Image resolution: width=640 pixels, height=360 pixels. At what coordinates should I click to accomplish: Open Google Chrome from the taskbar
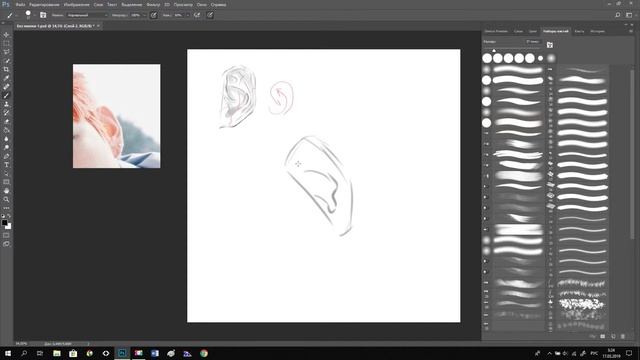tap(204, 353)
